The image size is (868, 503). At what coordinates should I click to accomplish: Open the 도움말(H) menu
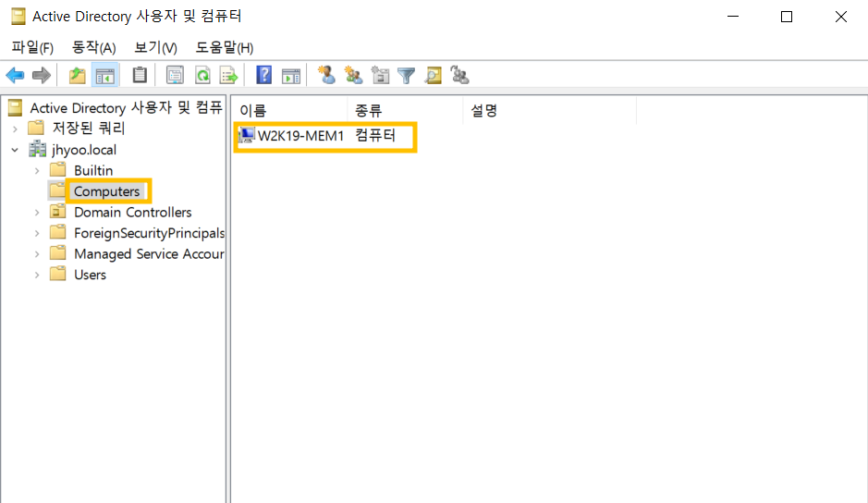click(225, 48)
